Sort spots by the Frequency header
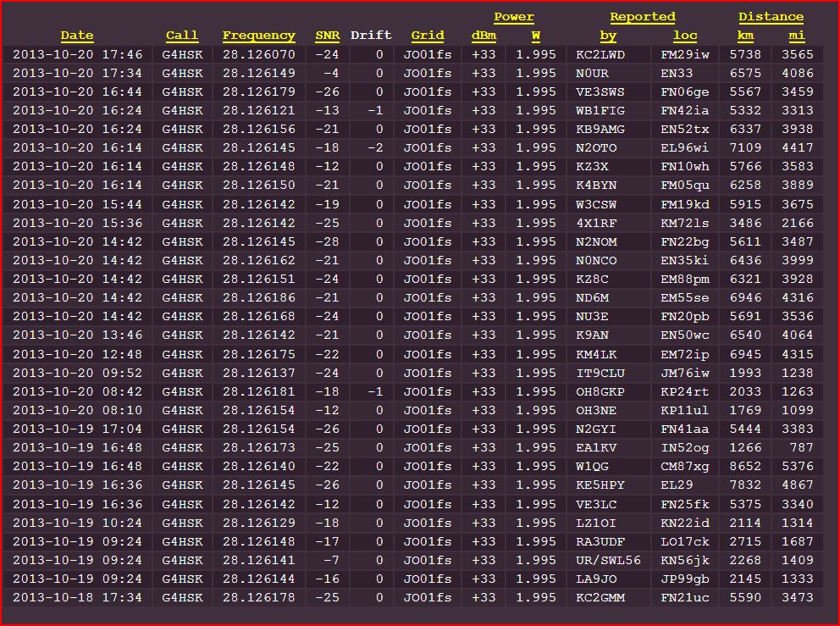 pyautogui.click(x=259, y=36)
